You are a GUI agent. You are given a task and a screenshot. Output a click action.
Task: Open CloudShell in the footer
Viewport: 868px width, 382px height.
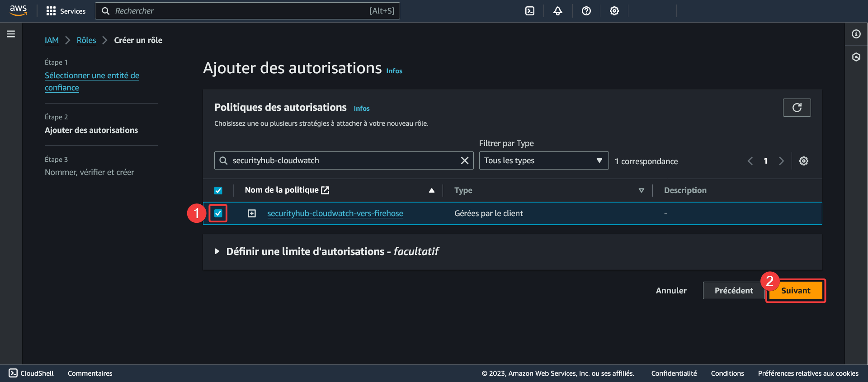click(x=31, y=373)
